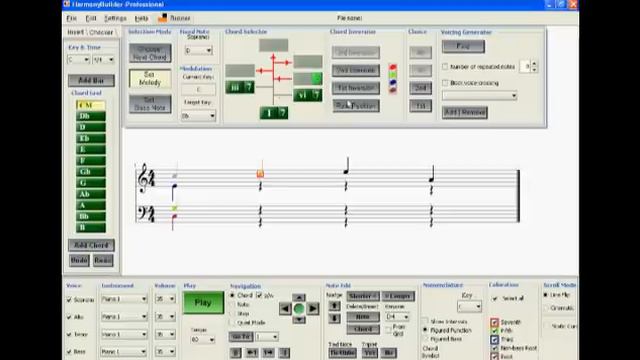Image resolution: width=640 pixels, height=360 pixels.
Task: Click the Set Melody button
Action: pos(150,78)
